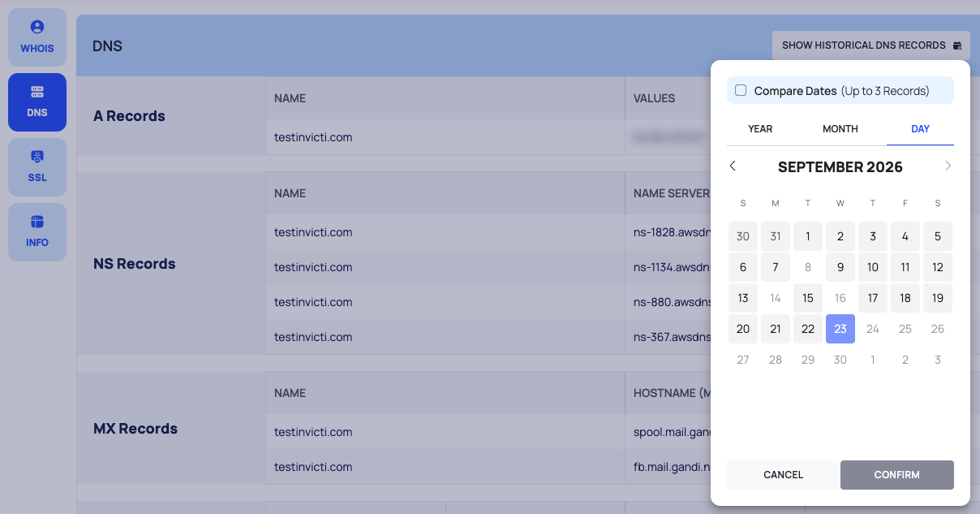This screenshot has height=514, width=980.
Task: Pick August 30 in the calendar
Action: click(743, 236)
